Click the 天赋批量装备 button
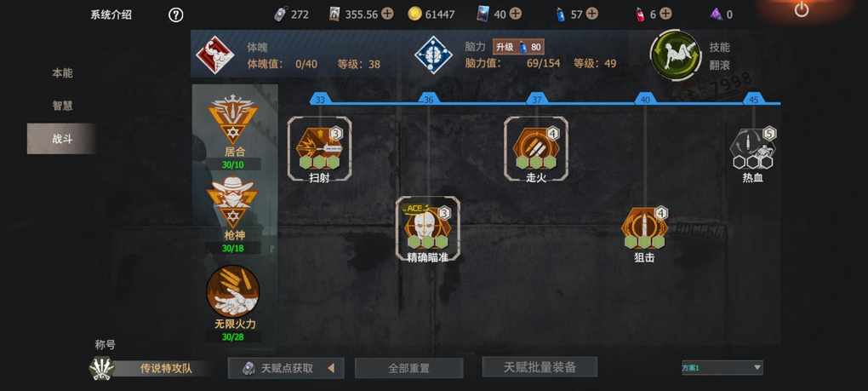 [540, 366]
